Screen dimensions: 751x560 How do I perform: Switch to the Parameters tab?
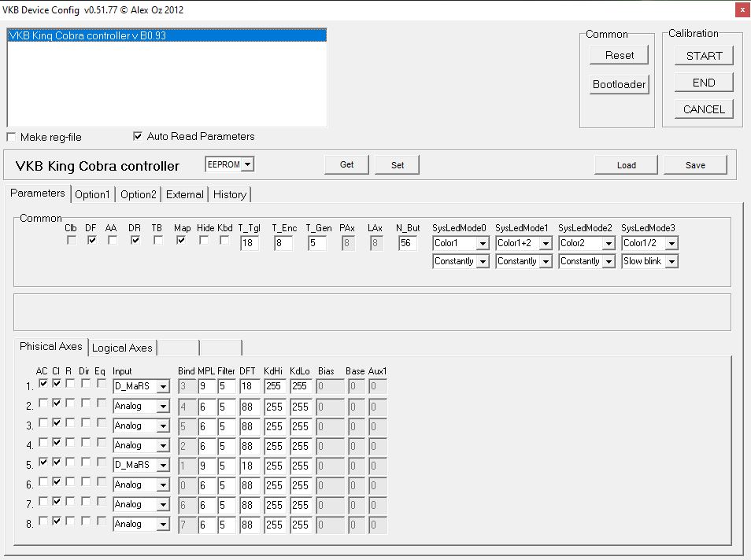(37, 193)
